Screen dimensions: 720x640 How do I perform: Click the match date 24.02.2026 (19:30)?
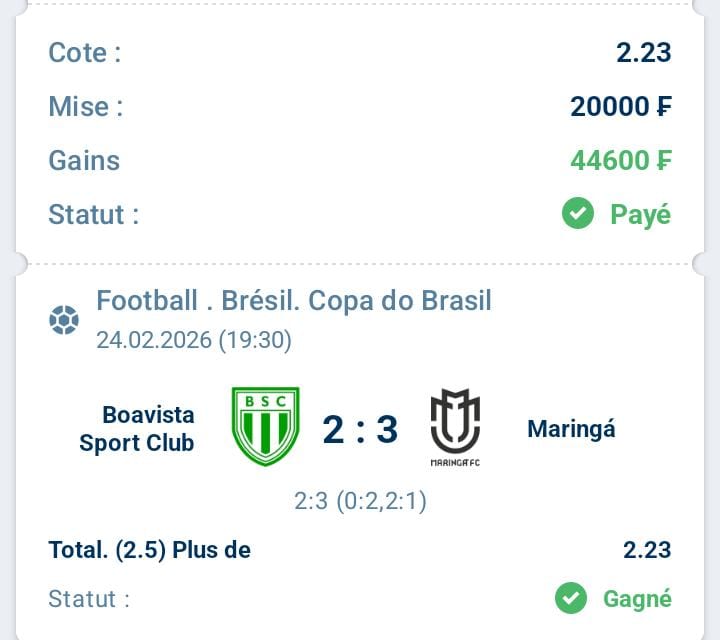point(194,340)
